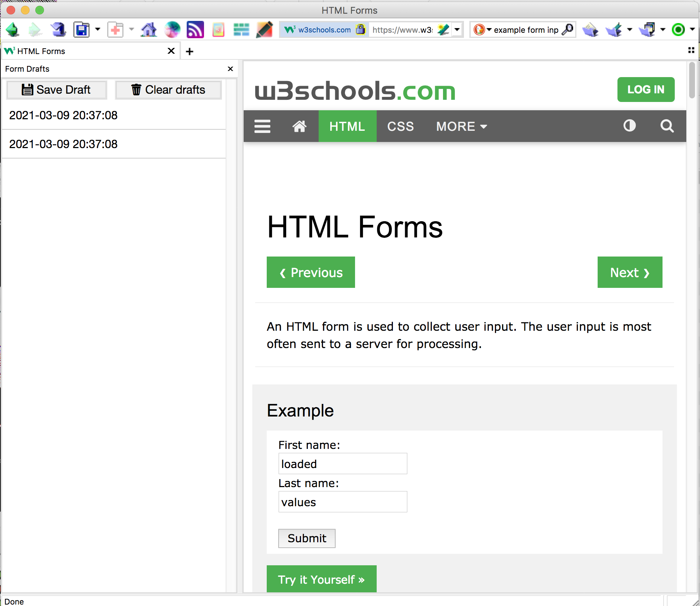Click the floppy disk save icon
The image size is (700, 606).
(81, 30)
